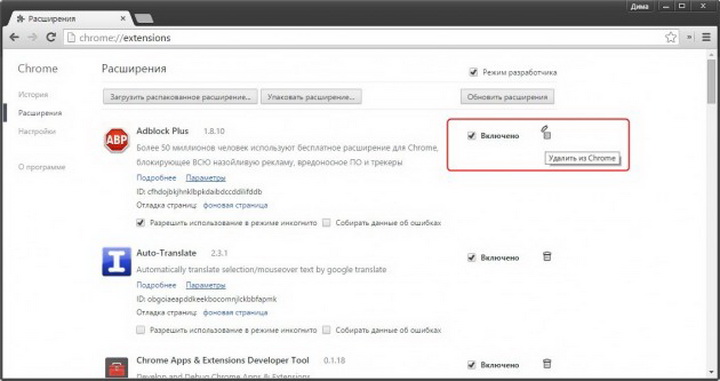Click the Дима profile button
Viewport: 720px width, 381px height.
point(639,6)
